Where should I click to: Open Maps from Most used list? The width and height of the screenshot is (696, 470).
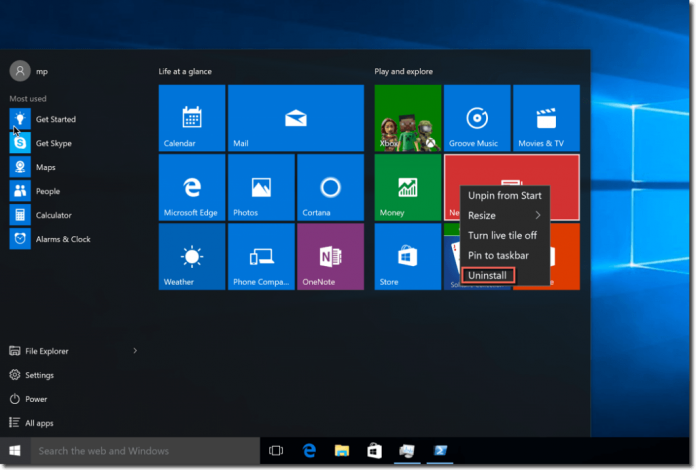[33, 167]
